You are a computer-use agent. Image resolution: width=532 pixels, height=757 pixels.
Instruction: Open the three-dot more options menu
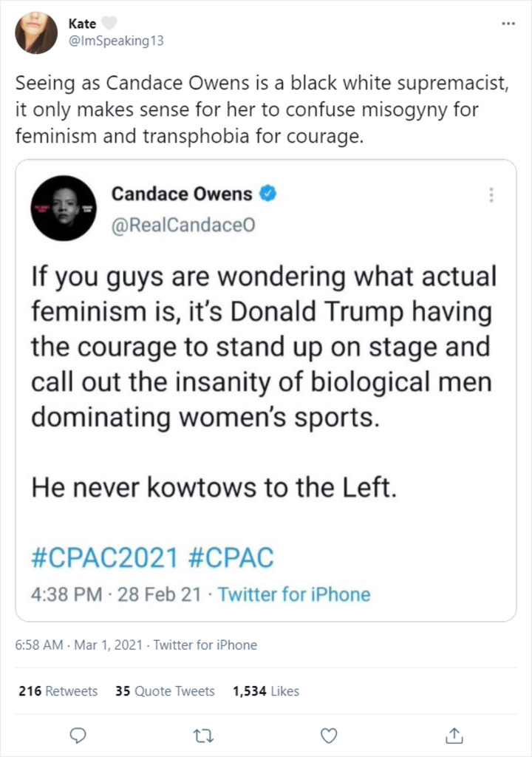coord(508,24)
